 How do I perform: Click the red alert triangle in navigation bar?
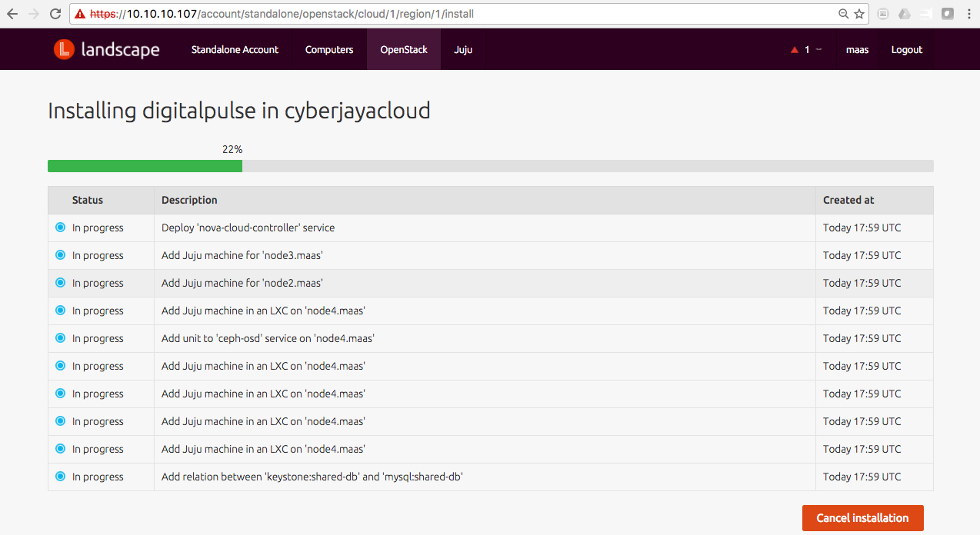click(x=795, y=50)
